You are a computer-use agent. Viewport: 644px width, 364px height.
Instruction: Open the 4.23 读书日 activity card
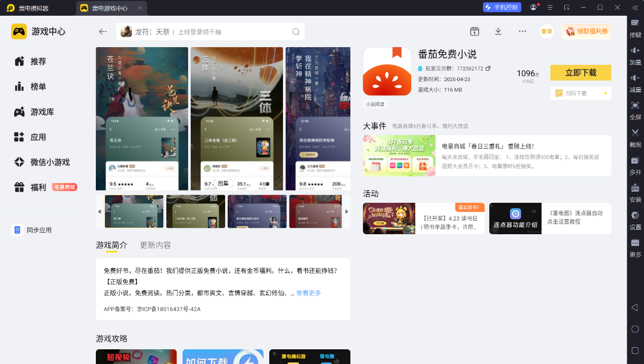point(423,219)
